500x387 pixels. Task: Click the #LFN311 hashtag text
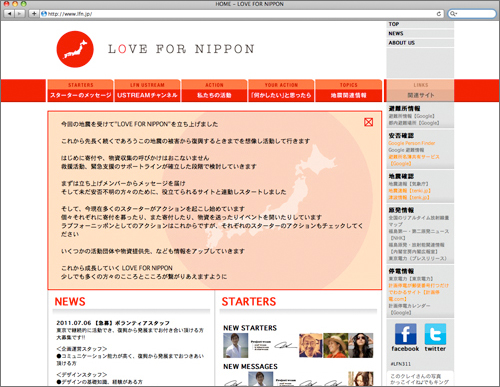click(401, 364)
